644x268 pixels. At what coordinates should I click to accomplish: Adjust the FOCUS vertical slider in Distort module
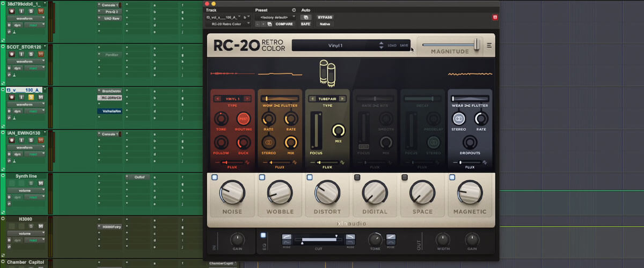pos(316,131)
